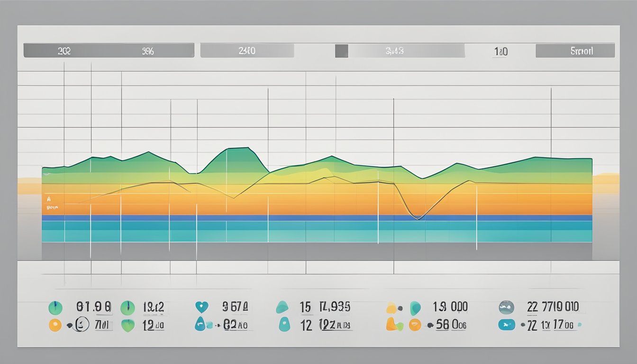The image size is (637, 364).
Task: Click the gray circular fish badge near 22 719
Action: click(x=506, y=306)
